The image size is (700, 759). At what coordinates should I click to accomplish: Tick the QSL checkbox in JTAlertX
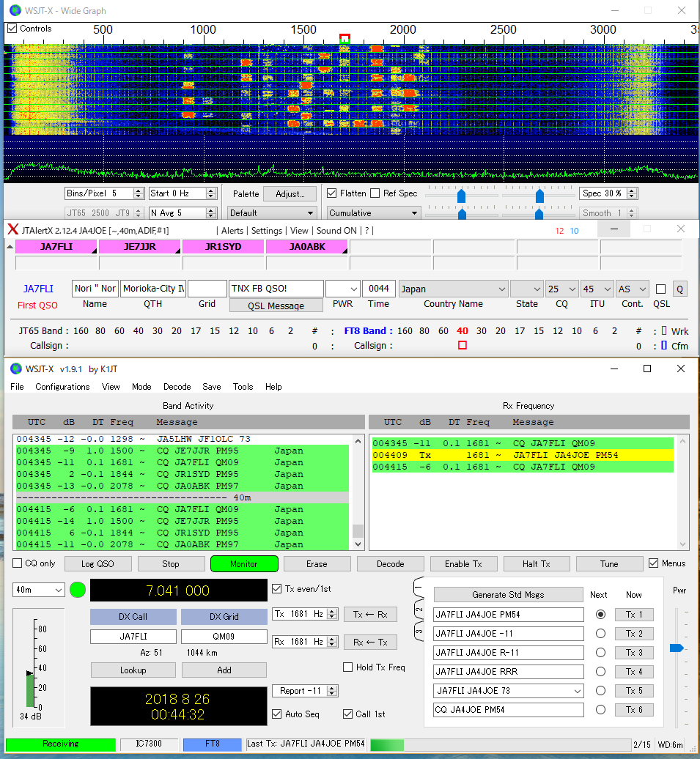coord(660,289)
